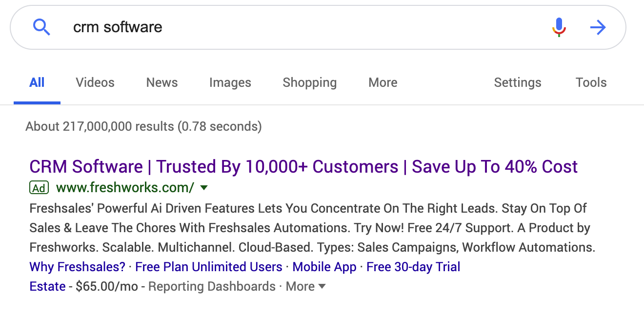This screenshot has width=644, height=318.
Task: Switch to the Videos tab
Action: [x=95, y=83]
